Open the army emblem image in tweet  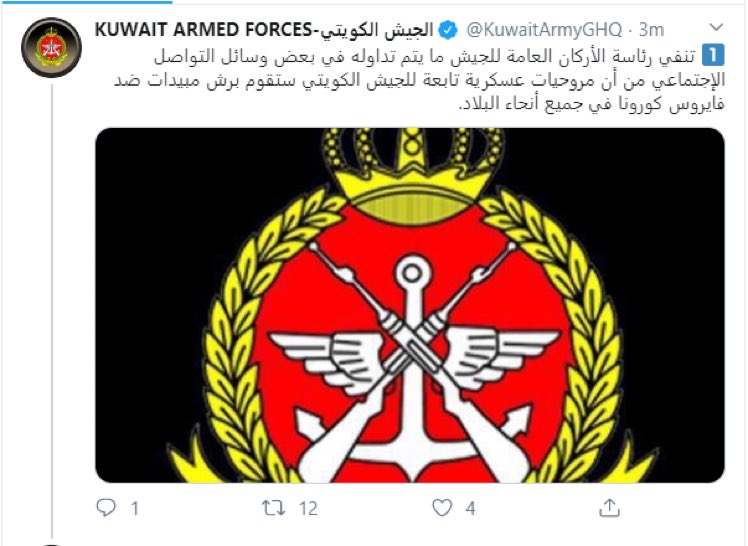[410, 305]
